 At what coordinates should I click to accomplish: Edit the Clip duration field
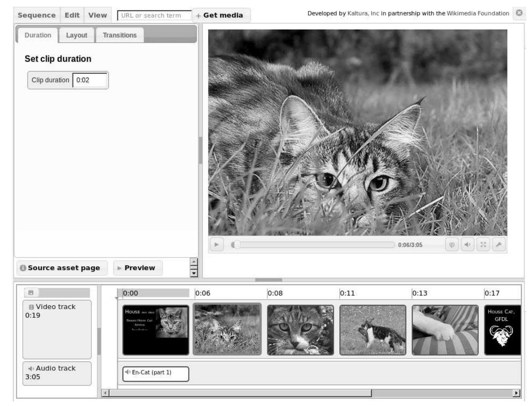tap(90, 80)
